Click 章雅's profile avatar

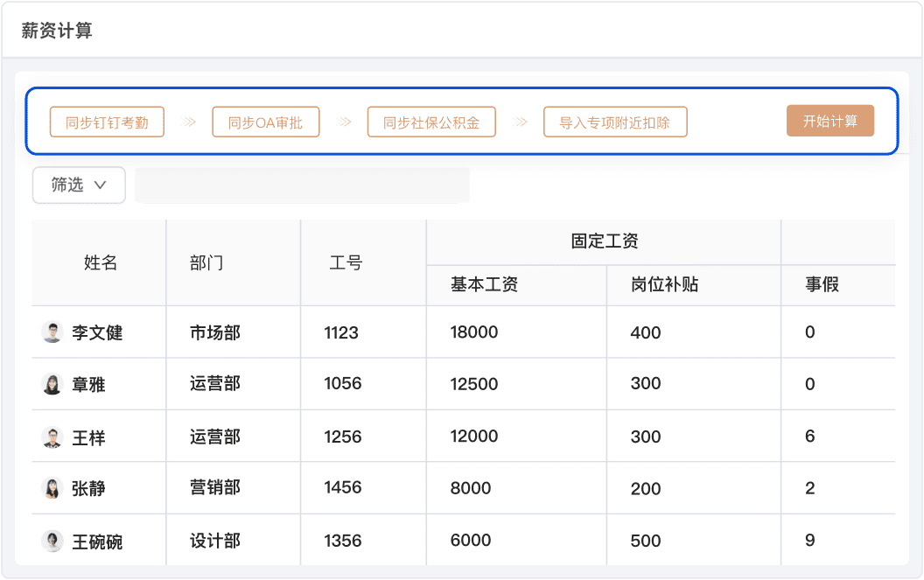(x=52, y=384)
